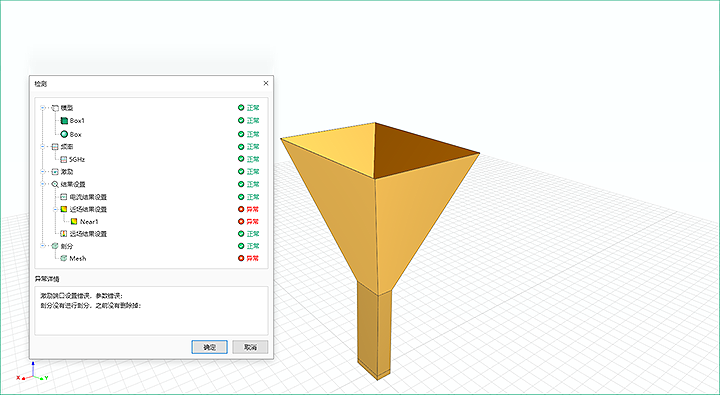
Task: Click the magnifier icon for result settings
Action: (x=55, y=184)
